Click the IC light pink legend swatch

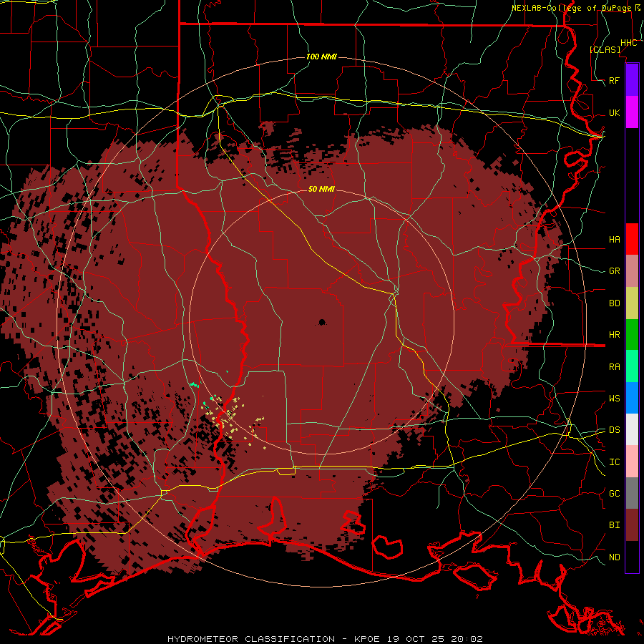(x=632, y=462)
